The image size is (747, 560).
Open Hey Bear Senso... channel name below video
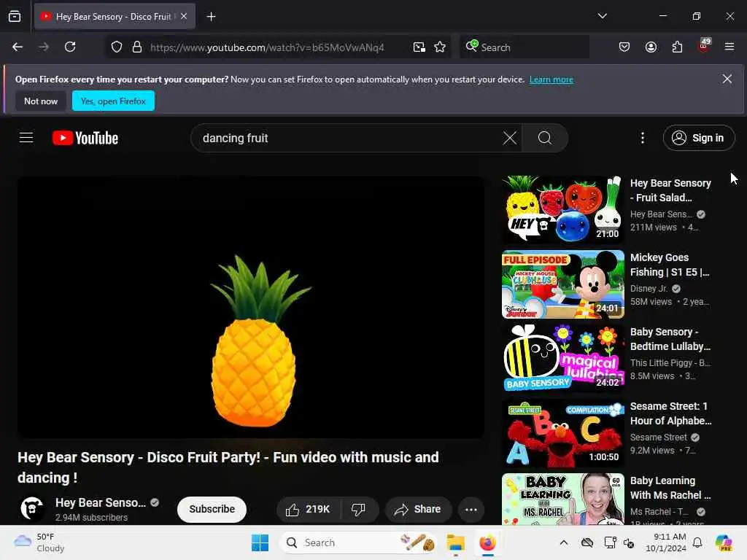101,503
